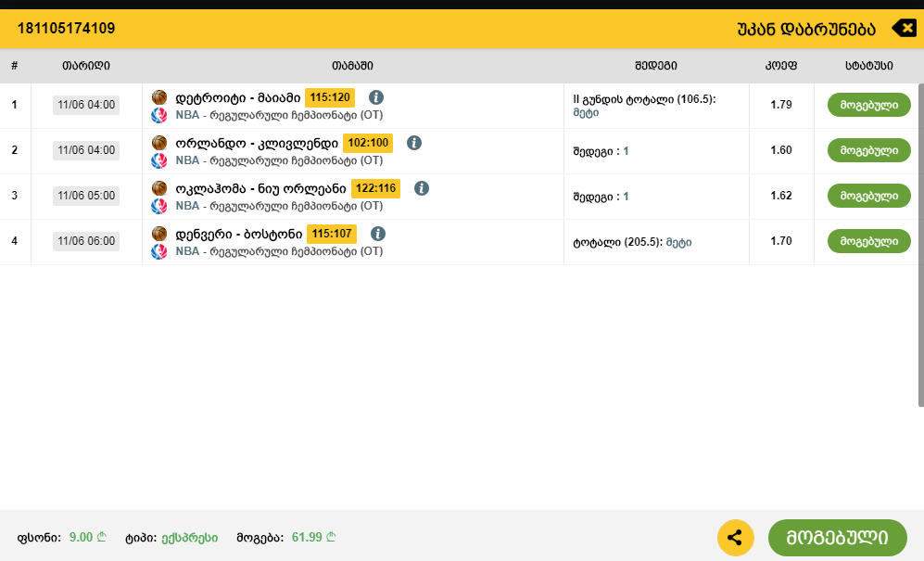Click info icon for ოკლაჰომა - ნიუ ორლეანი match
The image size is (924, 561).
pyautogui.click(x=422, y=188)
